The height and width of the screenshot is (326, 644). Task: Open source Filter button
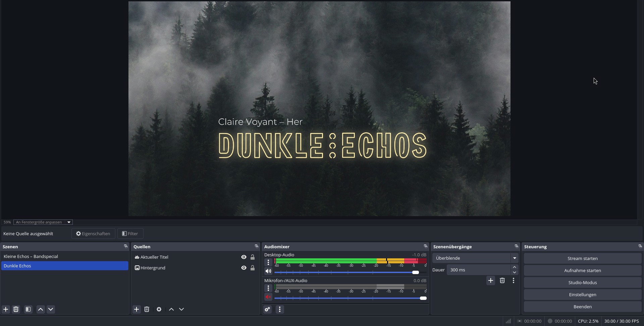(x=130, y=234)
